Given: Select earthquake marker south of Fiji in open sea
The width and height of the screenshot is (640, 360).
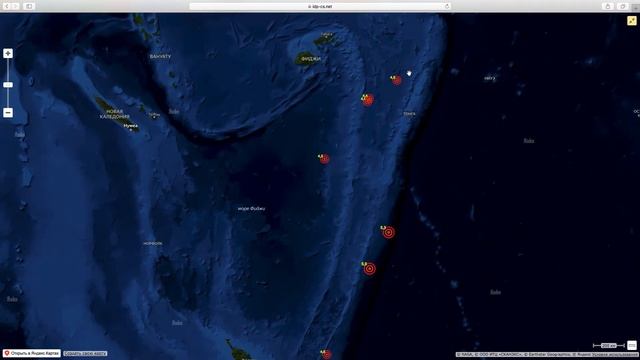Looking at the screenshot, I should (324, 159).
